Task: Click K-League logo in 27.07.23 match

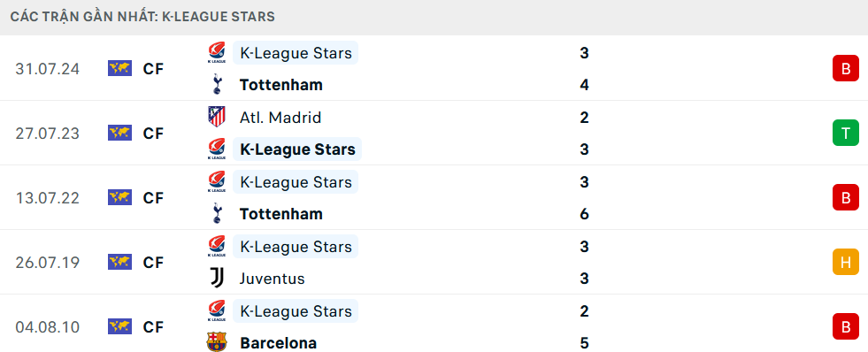Action: (x=217, y=149)
